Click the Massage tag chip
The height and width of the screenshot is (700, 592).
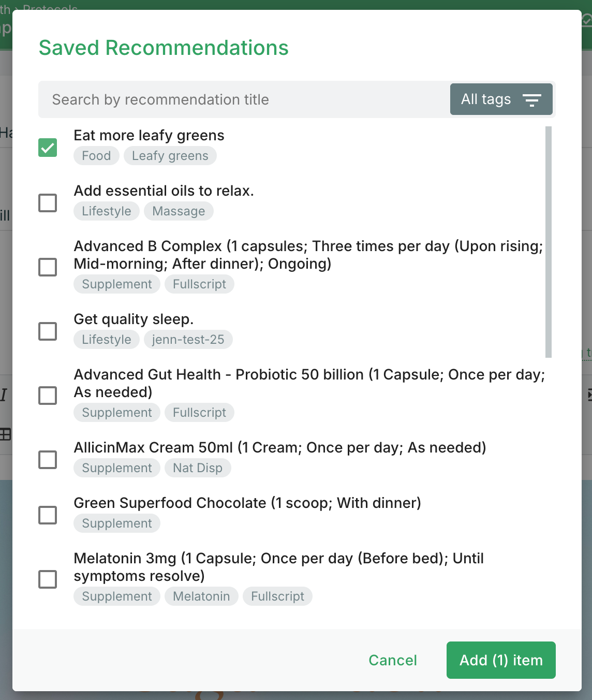179,211
